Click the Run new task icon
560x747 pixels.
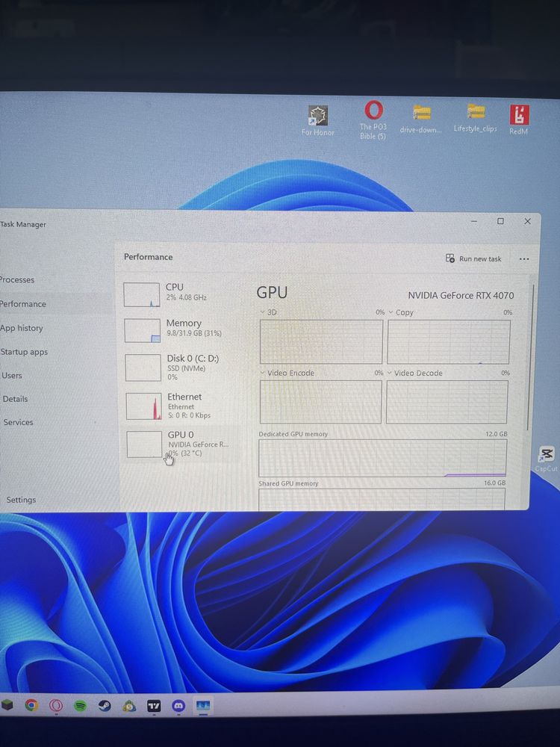point(450,258)
